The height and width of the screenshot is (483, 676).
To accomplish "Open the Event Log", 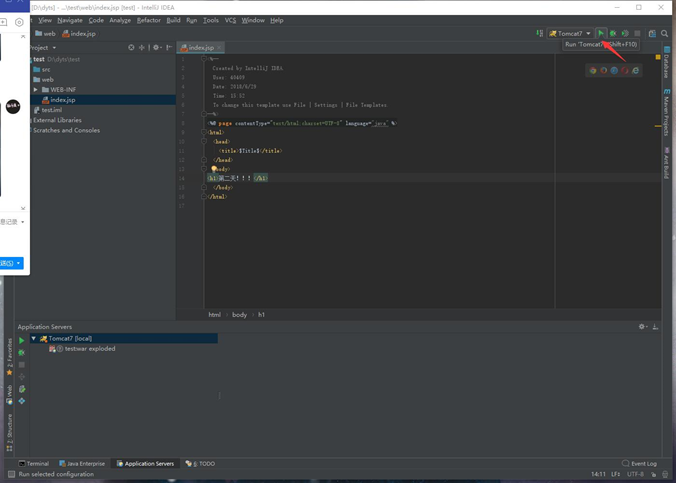I will (639, 464).
